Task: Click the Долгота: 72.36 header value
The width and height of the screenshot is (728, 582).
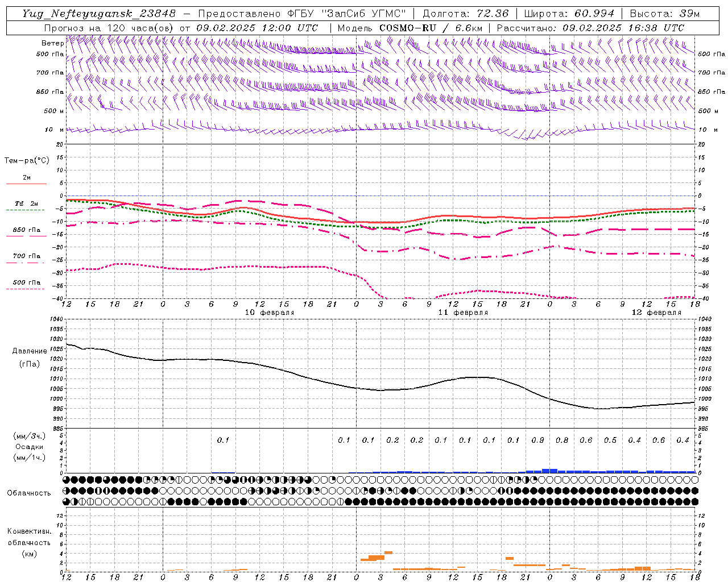Action: click(465, 14)
